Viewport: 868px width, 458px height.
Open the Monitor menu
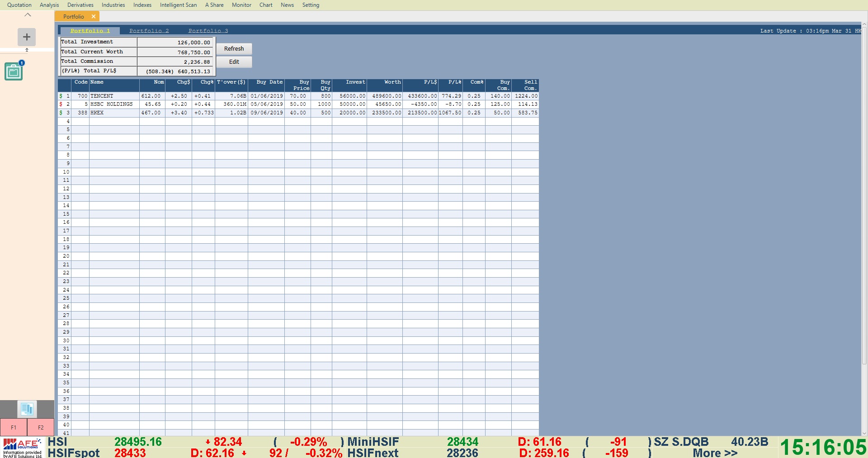point(241,5)
